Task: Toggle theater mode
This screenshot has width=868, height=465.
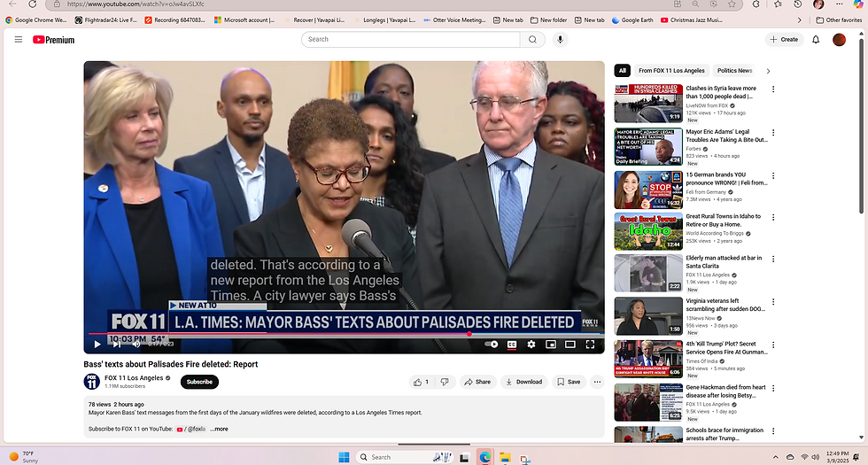Action: [x=570, y=345]
